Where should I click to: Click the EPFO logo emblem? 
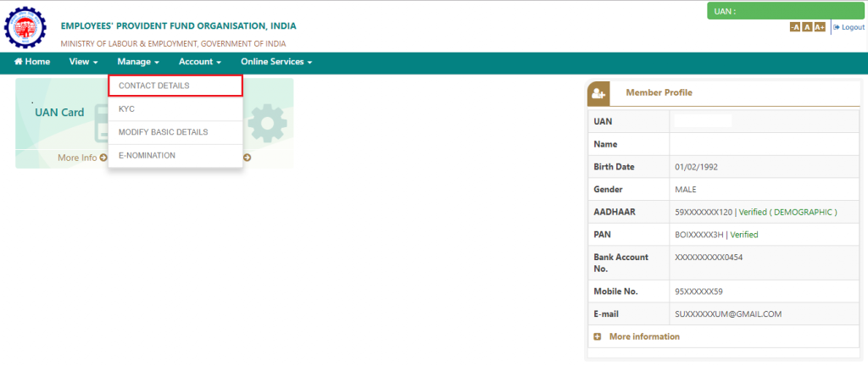25,26
